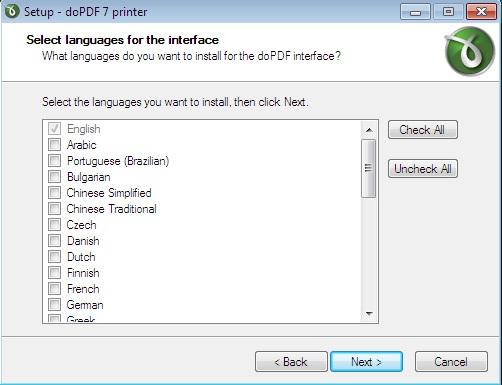Screen dimensions: 502x385
Task: Go to the next setup step
Action: pos(366,362)
